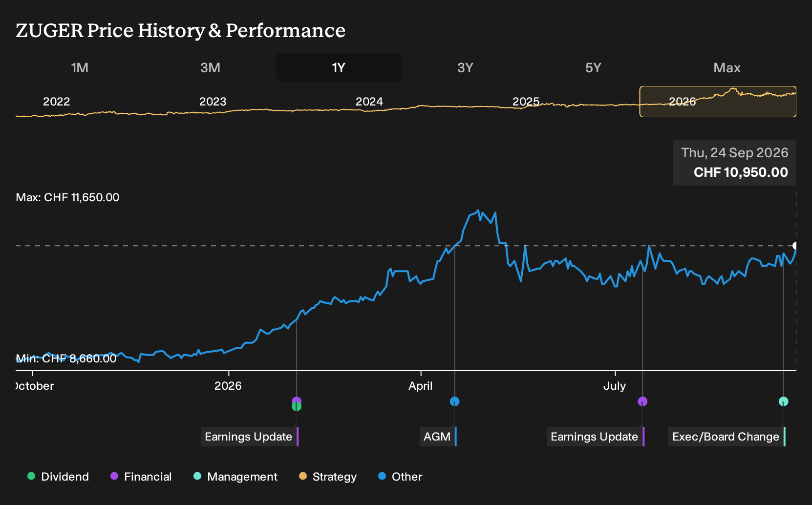Toggle the Management legend filter
This screenshot has width=812, height=505.
pos(235,477)
